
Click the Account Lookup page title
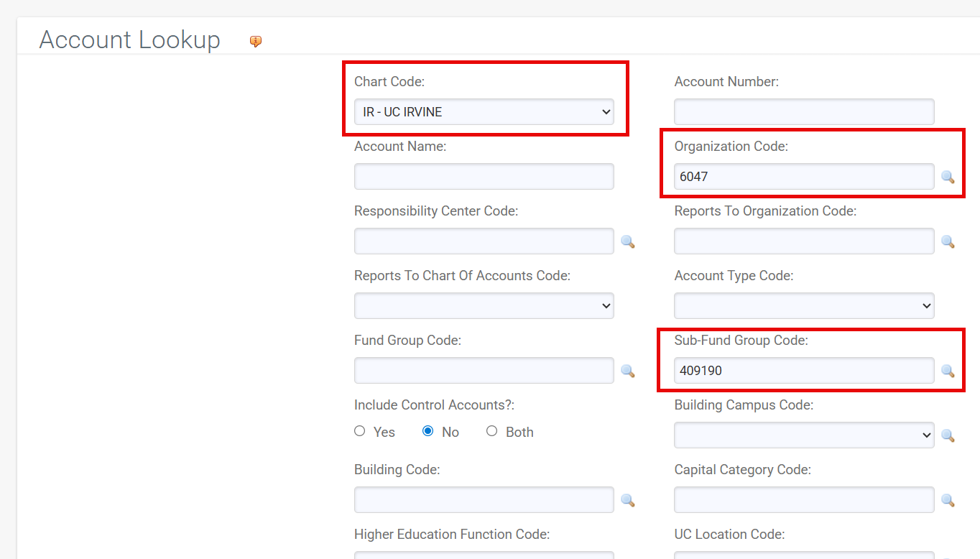(x=129, y=40)
